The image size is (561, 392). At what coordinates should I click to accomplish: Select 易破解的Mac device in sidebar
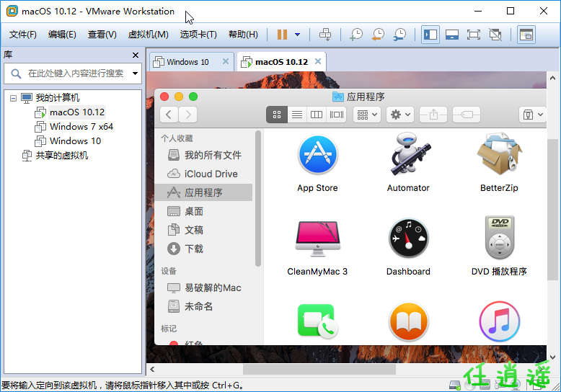point(204,288)
